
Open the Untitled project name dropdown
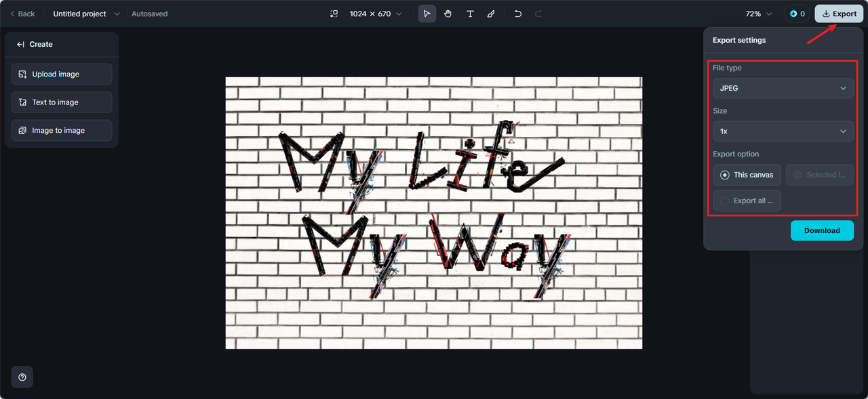click(x=86, y=14)
